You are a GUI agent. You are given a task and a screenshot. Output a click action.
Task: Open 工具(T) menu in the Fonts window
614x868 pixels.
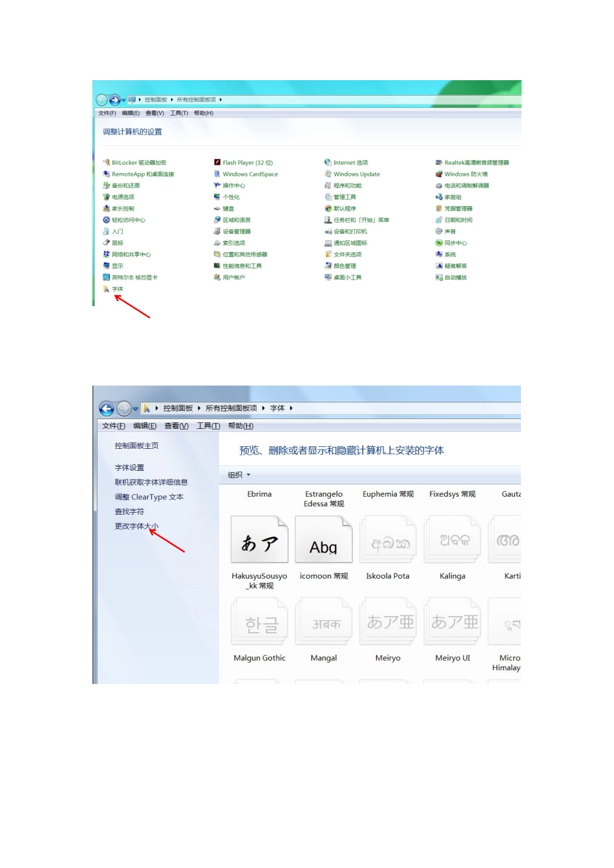tap(208, 426)
